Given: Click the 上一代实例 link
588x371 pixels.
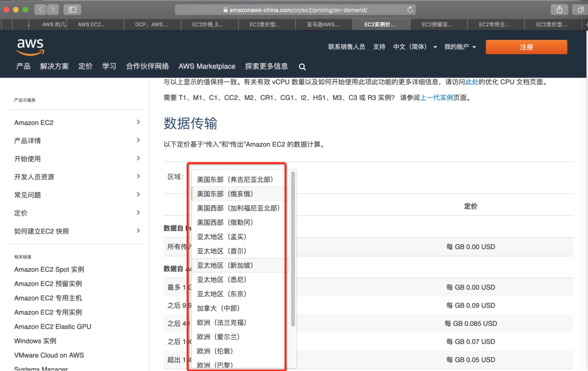Looking at the screenshot, I should [x=436, y=98].
